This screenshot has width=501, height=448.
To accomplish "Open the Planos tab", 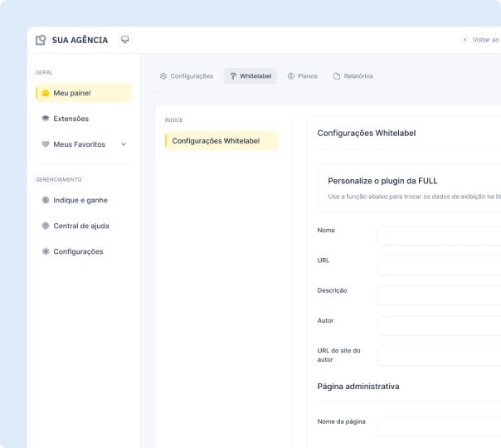I will [x=303, y=76].
